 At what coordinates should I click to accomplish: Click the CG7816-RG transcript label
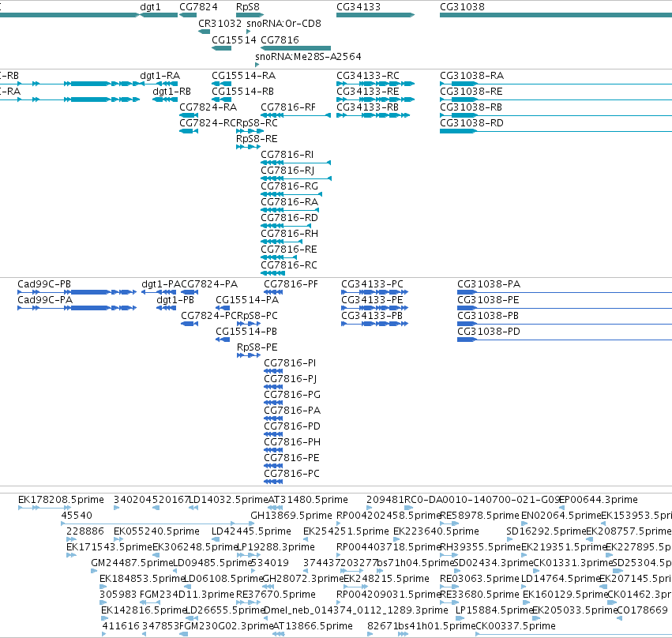[289, 186]
